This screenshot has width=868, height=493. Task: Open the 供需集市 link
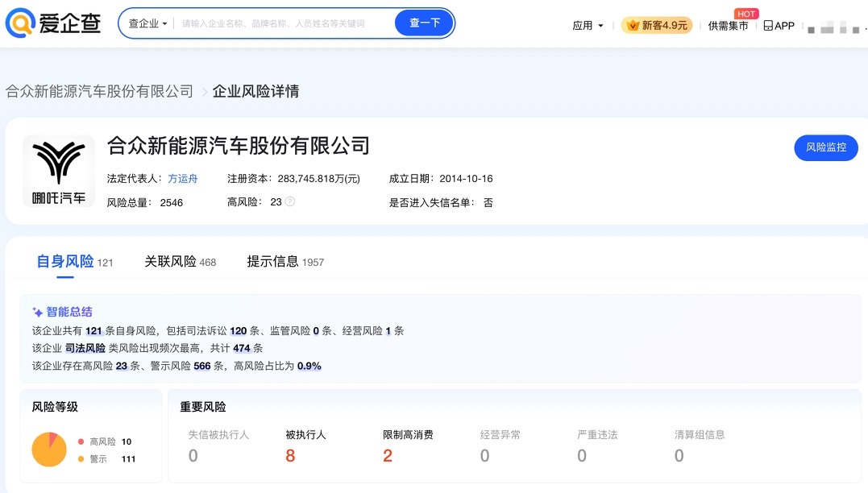(x=728, y=26)
